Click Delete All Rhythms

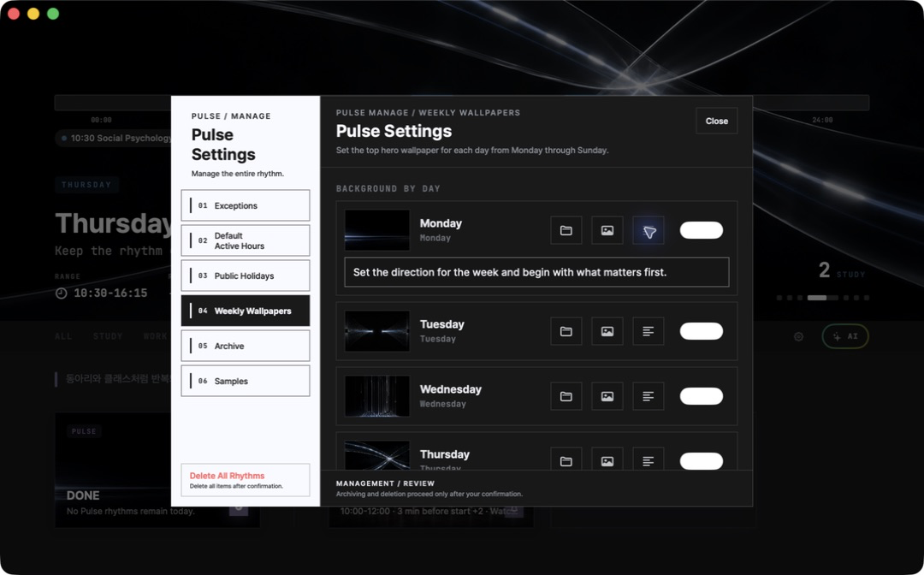[x=246, y=480]
